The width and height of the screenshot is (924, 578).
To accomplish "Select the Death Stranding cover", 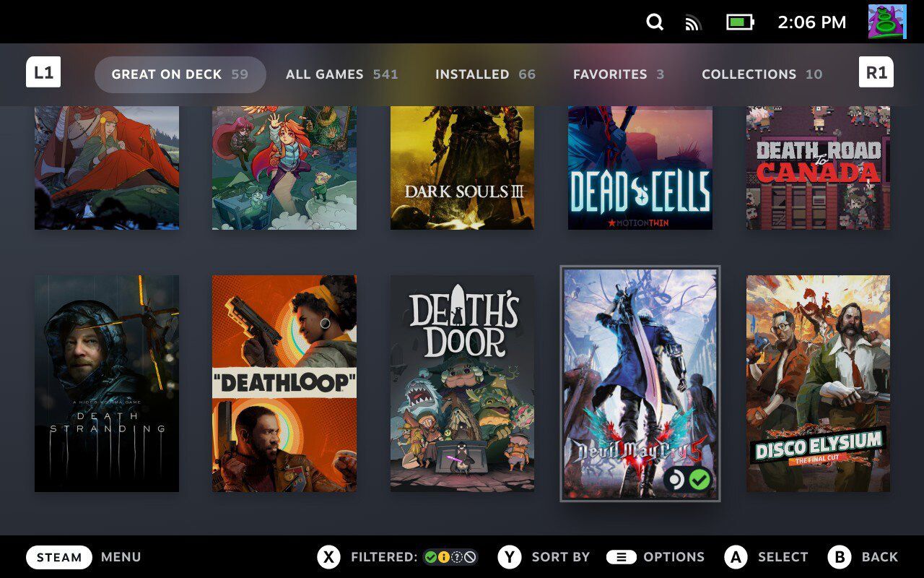I will pos(107,384).
